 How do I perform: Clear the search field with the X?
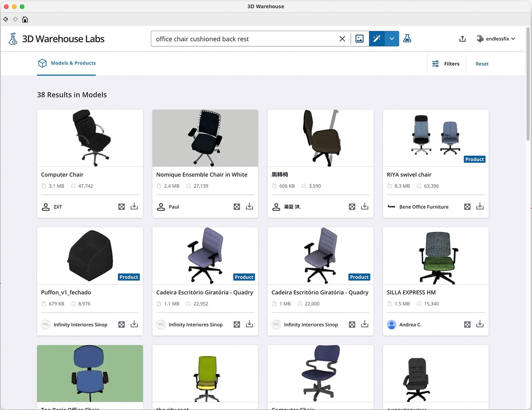[342, 39]
